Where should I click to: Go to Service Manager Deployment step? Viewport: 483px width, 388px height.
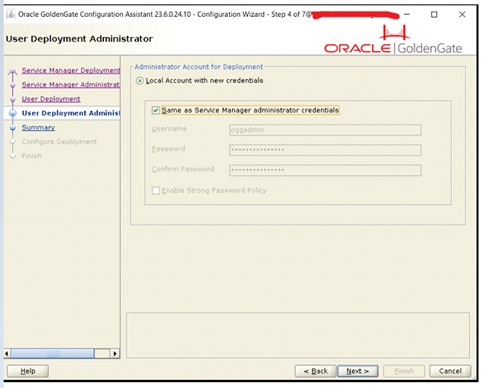tap(71, 70)
